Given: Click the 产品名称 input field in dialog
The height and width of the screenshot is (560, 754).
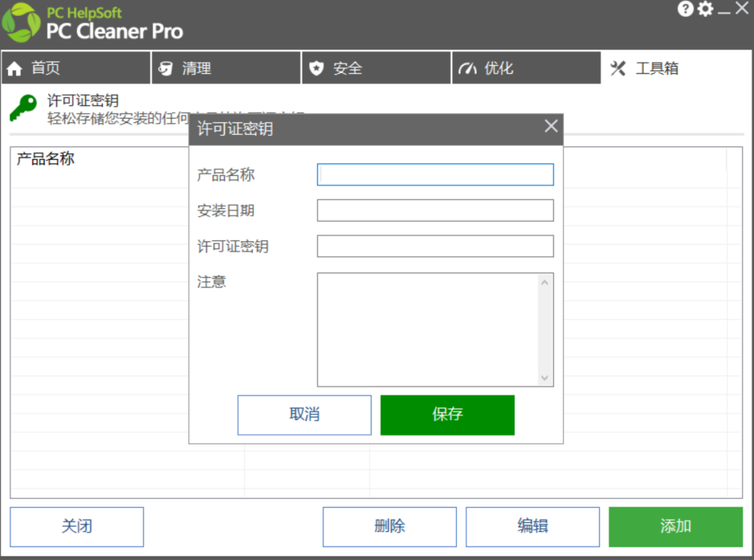Looking at the screenshot, I should point(435,175).
